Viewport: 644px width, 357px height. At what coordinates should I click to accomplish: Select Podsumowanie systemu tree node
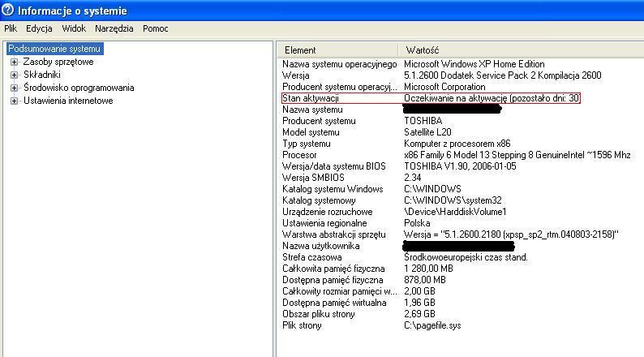click(54, 49)
